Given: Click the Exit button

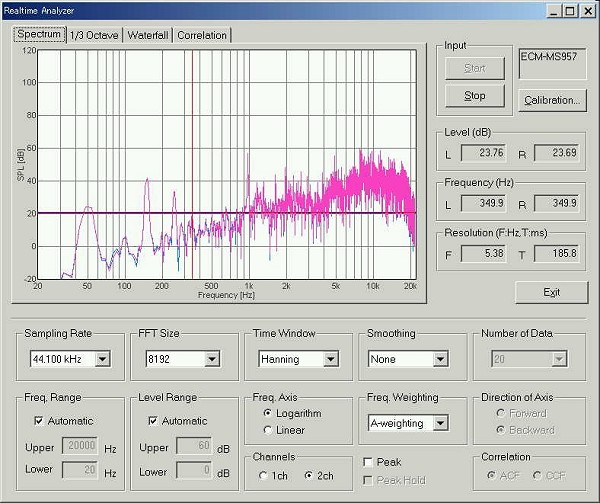Looking at the screenshot, I should coord(551,292).
